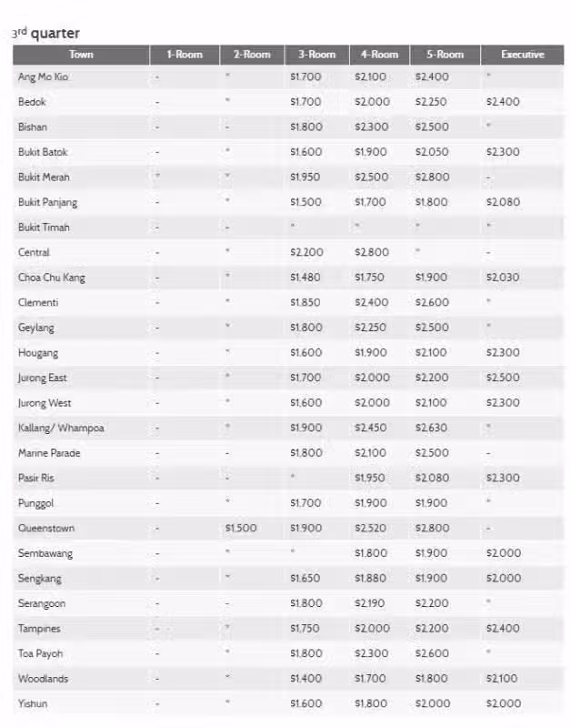Select Central 4-Room value $2,800
The image size is (571, 728).
pos(372,253)
